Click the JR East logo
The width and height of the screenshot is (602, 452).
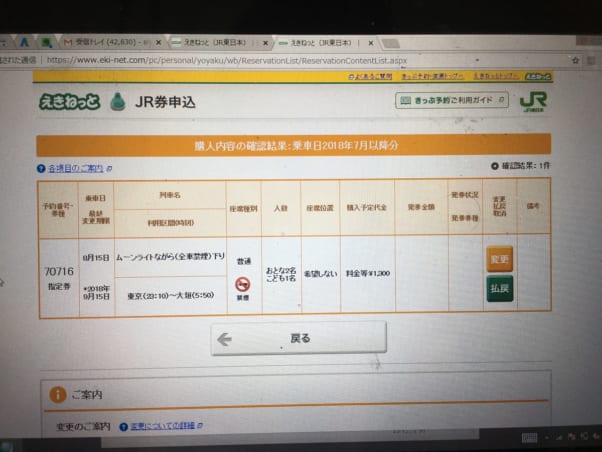pos(533,102)
